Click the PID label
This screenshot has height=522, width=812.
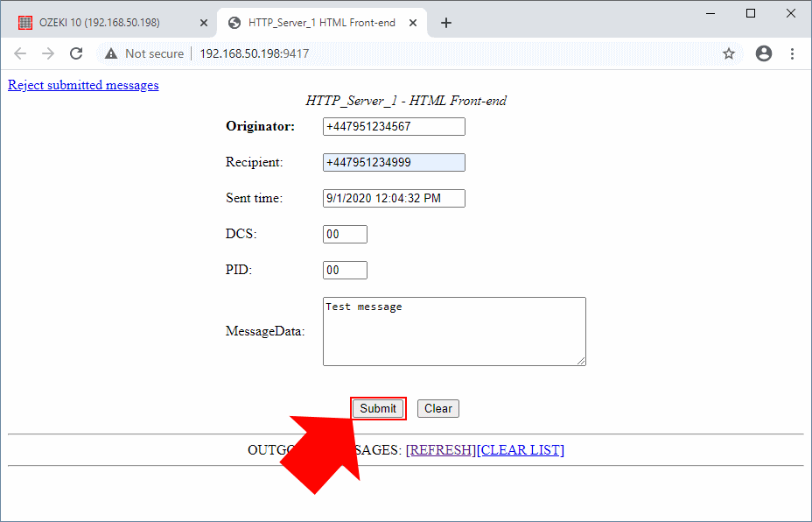coord(239,270)
